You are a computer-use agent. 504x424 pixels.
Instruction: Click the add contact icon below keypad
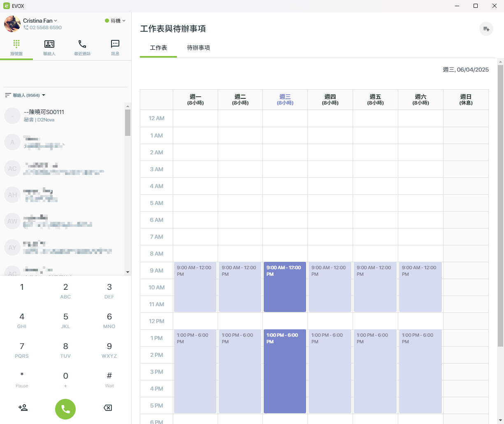[23, 408]
